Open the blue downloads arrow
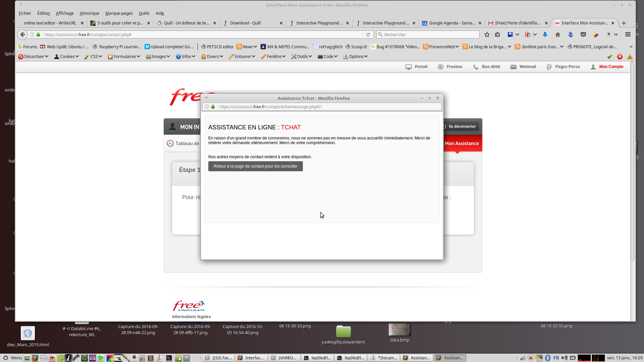 (545, 35)
